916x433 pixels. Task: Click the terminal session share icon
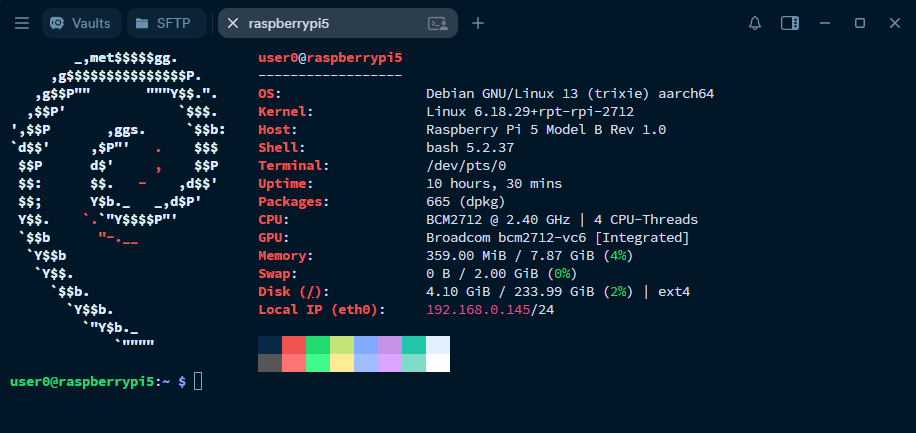(x=438, y=23)
